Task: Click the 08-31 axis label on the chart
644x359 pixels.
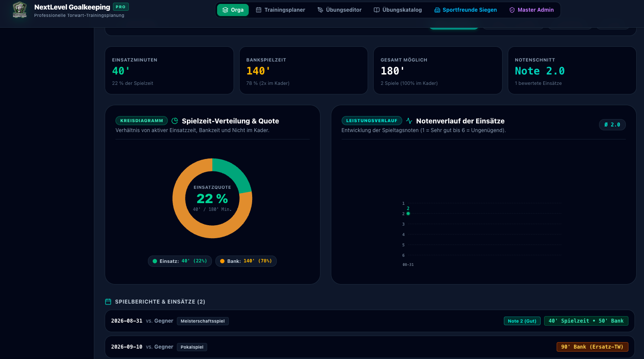Action: tap(408, 265)
